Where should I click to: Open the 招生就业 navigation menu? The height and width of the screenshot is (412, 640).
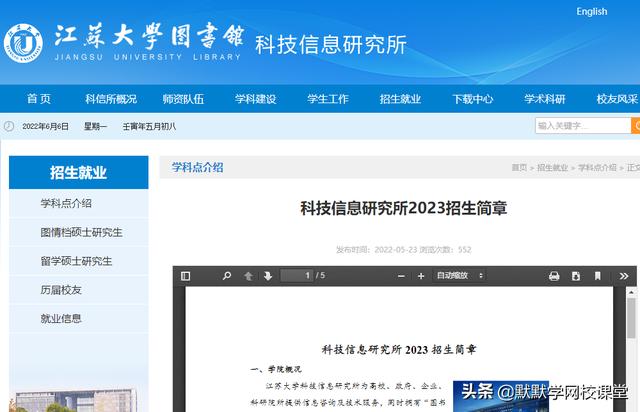click(400, 99)
